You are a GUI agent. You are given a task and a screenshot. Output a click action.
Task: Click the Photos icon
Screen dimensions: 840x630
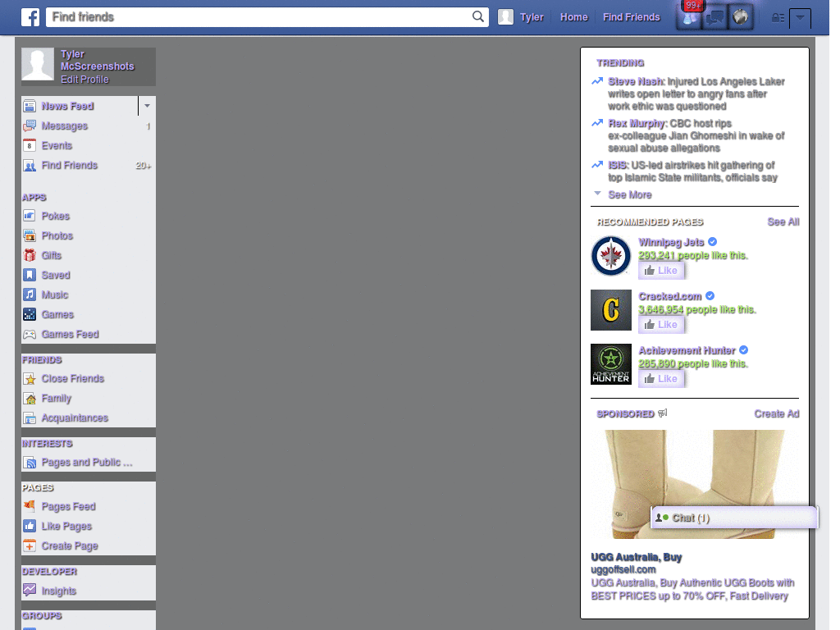30,235
